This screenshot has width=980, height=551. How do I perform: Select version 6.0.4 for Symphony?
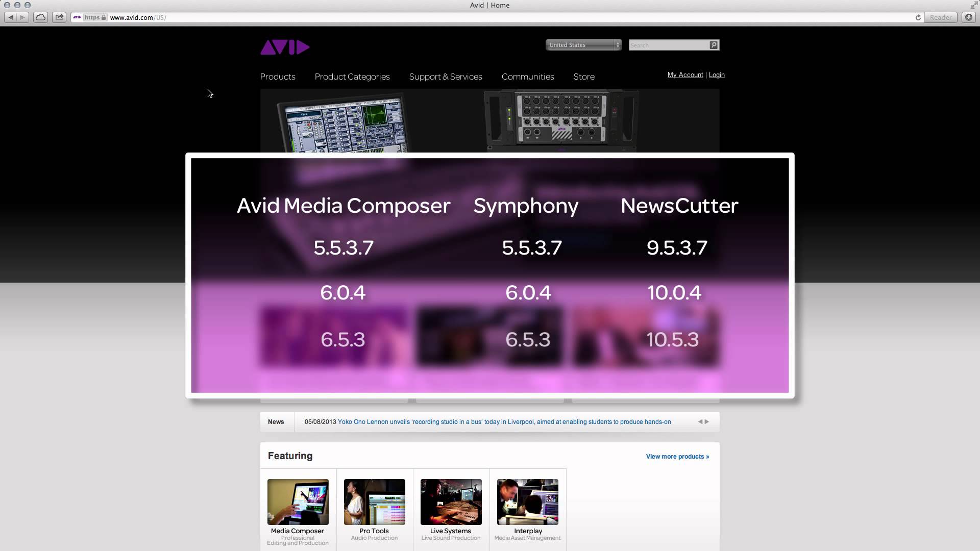click(x=528, y=292)
